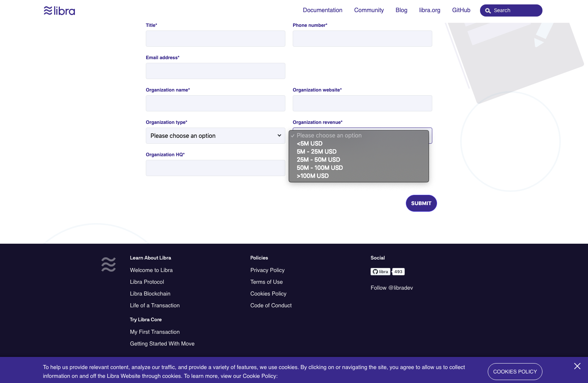Choose 50M - 100M USD revenue
The image size is (588, 383).
359,168
